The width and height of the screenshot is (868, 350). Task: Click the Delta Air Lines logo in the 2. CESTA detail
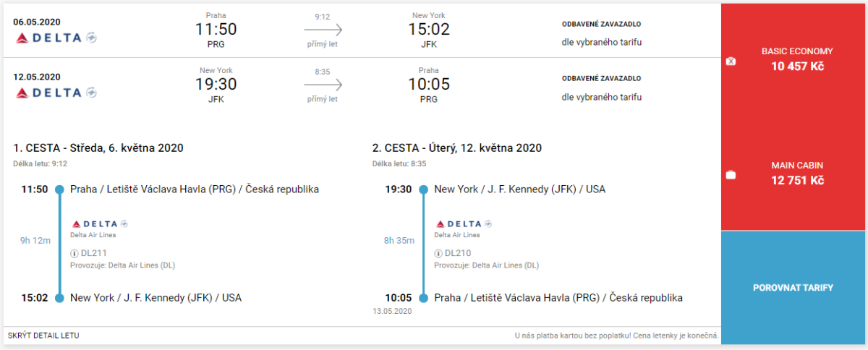(459, 224)
